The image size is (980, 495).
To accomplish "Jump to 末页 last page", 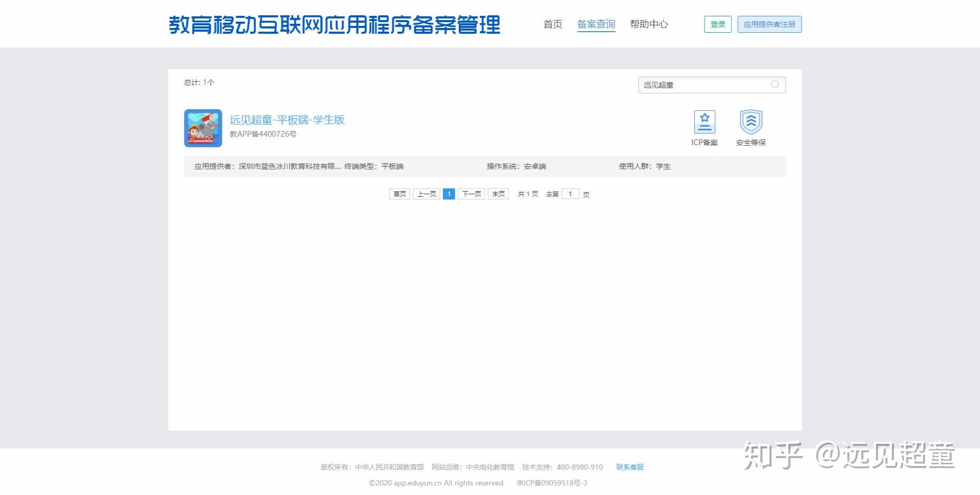I will 497,194.
